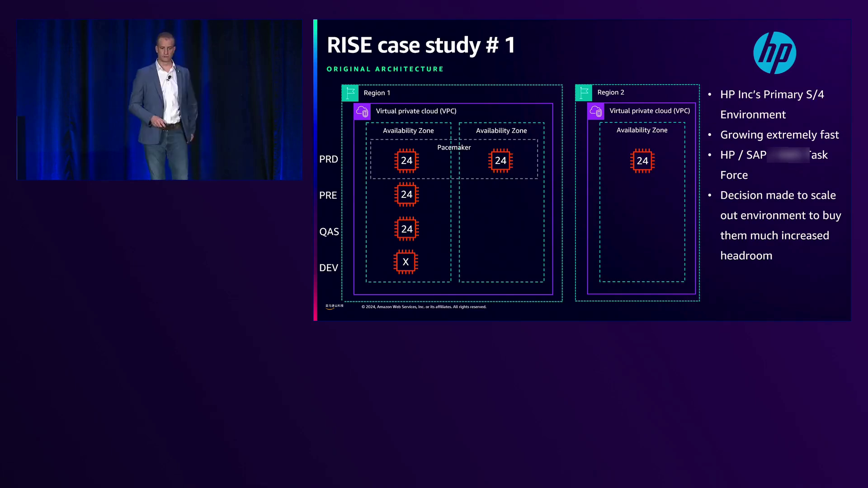
Task: Select the DEV row X chip
Action: pyautogui.click(x=406, y=262)
